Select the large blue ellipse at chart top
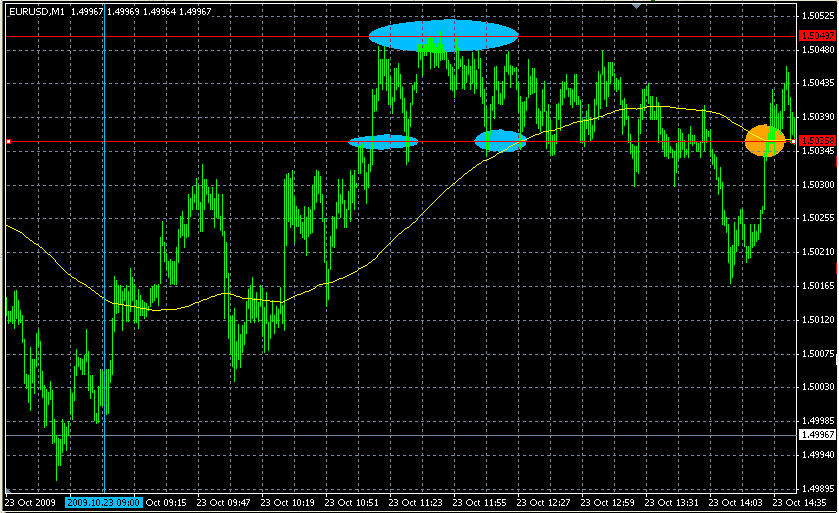839x513 pixels. 443,36
